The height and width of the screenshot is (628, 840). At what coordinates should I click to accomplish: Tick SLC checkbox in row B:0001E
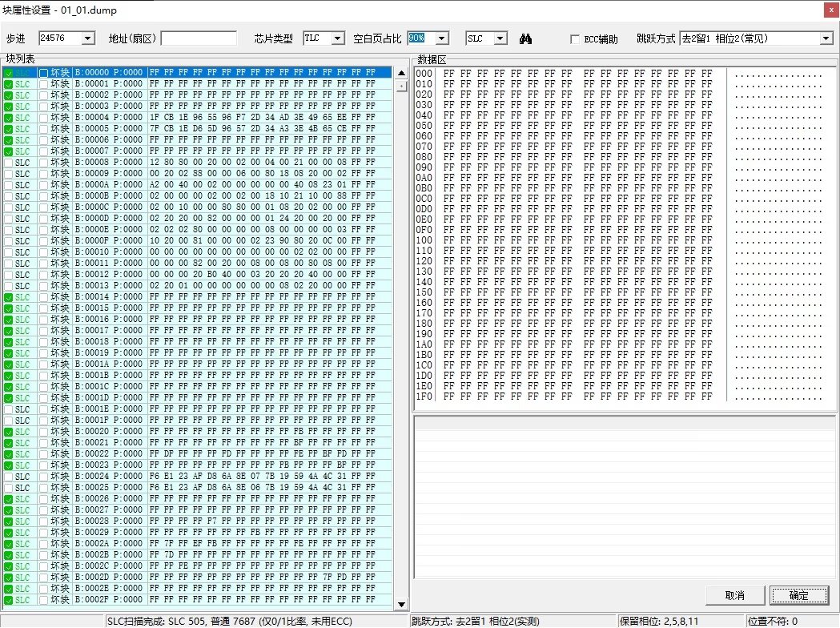pyautogui.click(x=9, y=409)
